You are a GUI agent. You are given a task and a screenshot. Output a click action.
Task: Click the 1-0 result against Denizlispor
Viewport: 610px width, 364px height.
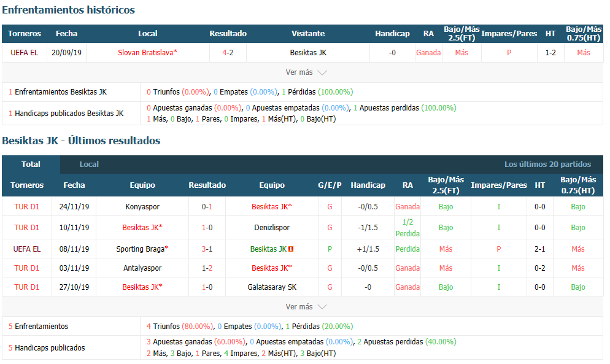[207, 227]
